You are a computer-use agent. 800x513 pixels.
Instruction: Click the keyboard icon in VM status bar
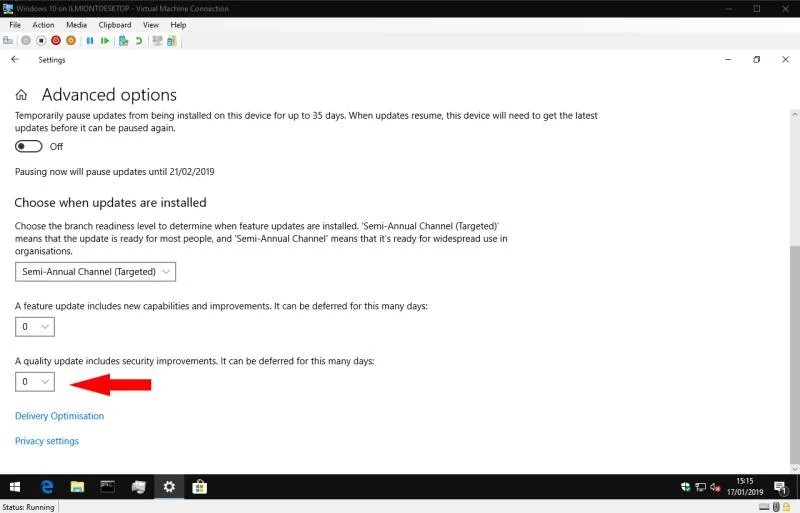[764, 507]
